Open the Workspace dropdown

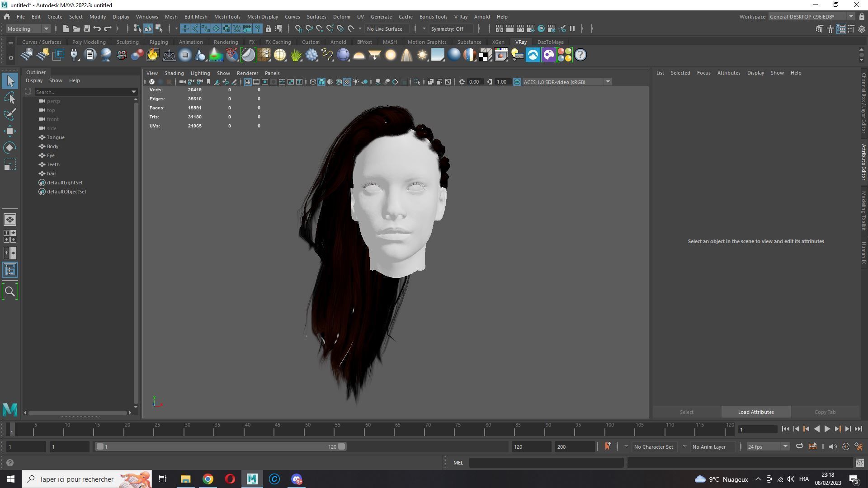tap(811, 17)
